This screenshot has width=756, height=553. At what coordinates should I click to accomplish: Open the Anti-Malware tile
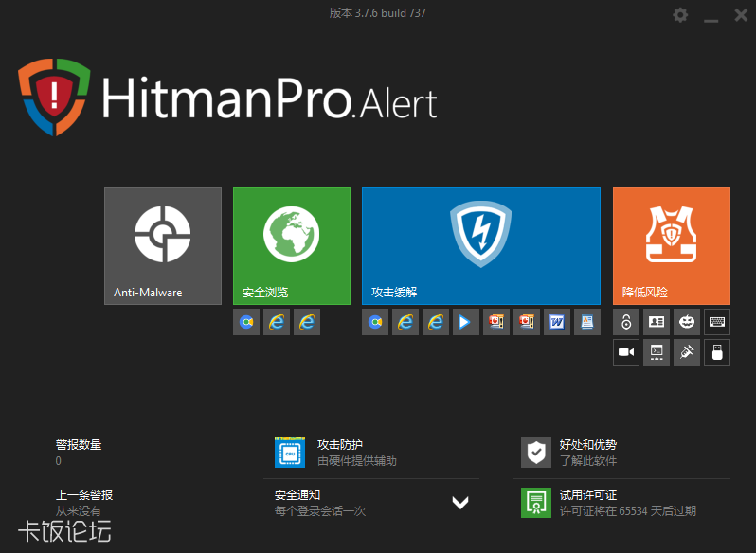163,246
